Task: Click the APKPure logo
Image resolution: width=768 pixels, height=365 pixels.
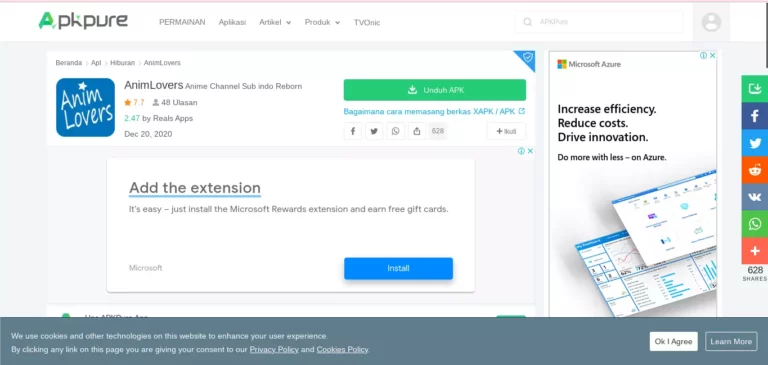Action: [x=83, y=21]
